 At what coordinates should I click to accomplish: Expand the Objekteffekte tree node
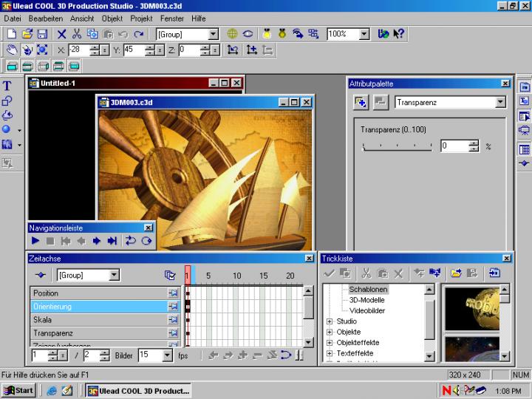[330, 343]
